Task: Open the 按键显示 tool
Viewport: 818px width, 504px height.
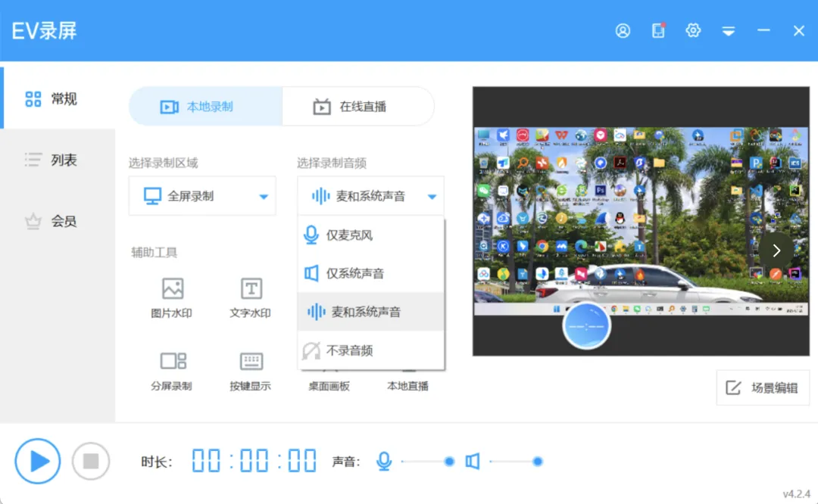Action: [251, 371]
